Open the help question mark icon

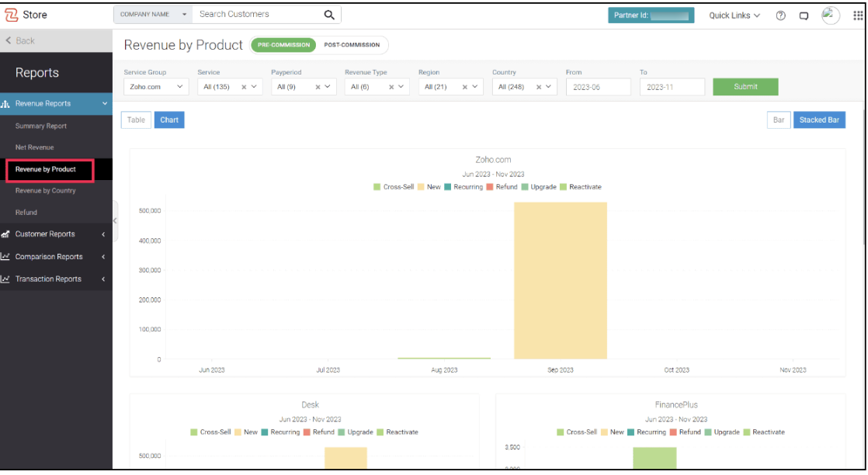click(x=780, y=16)
